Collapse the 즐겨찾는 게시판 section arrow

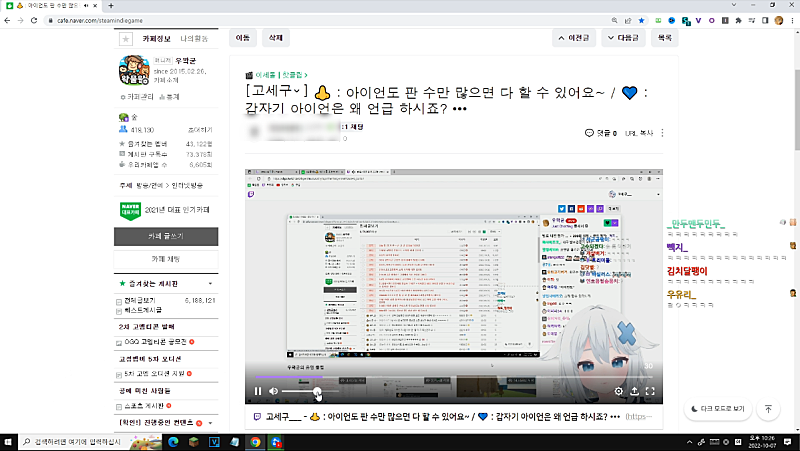click(209, 284)
